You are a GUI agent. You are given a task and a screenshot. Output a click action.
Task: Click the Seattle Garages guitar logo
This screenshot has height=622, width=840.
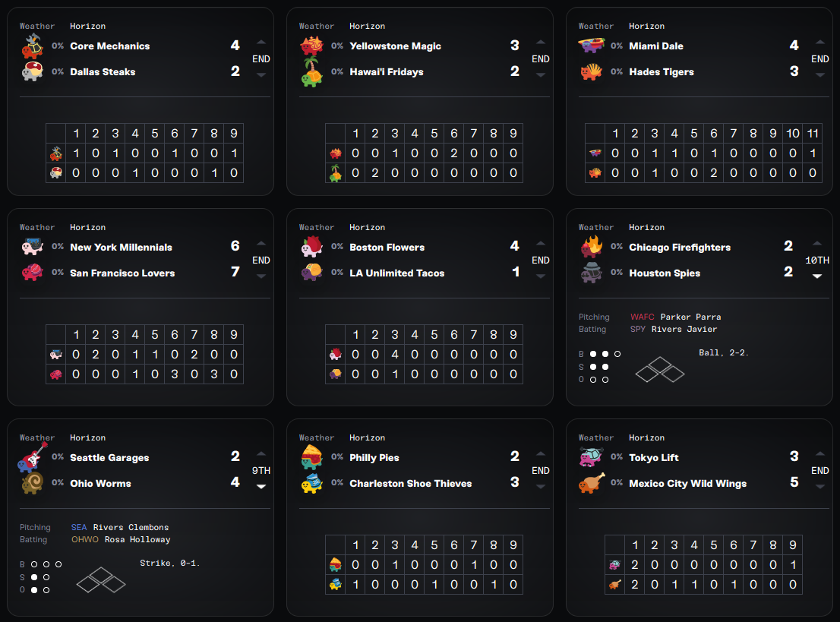[33, 457]
